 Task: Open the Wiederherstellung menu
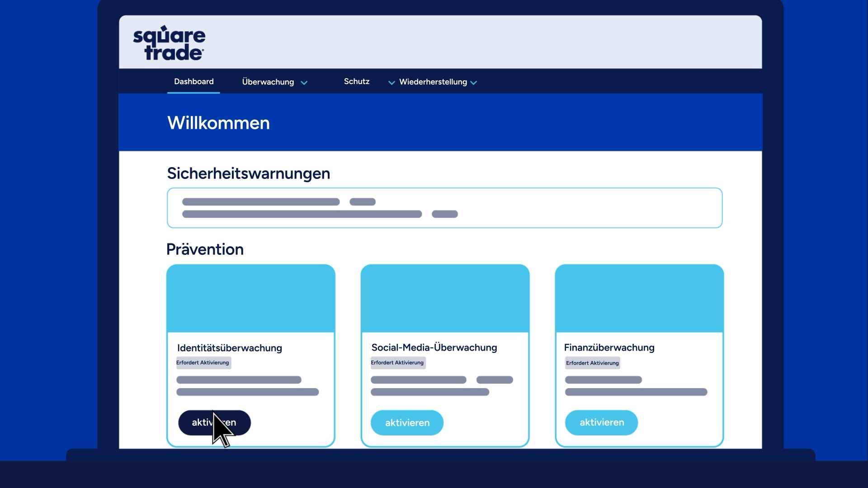[x=433, y=82]
